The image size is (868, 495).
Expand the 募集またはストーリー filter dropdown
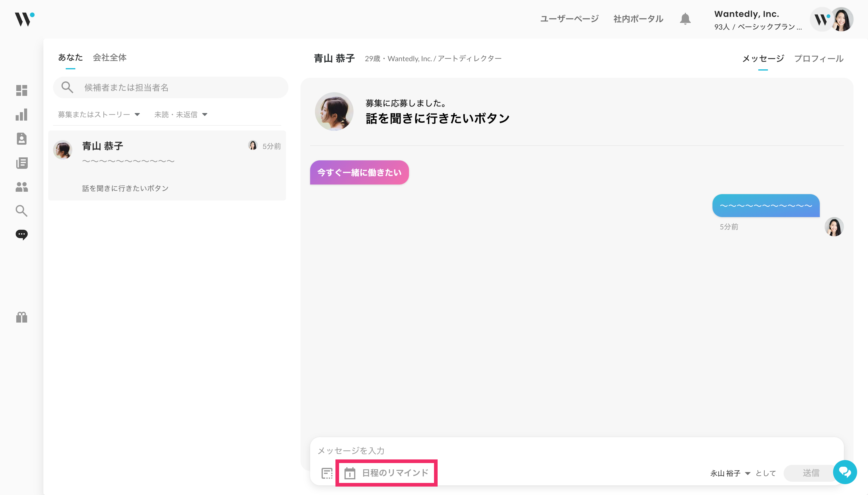(99, 115)
